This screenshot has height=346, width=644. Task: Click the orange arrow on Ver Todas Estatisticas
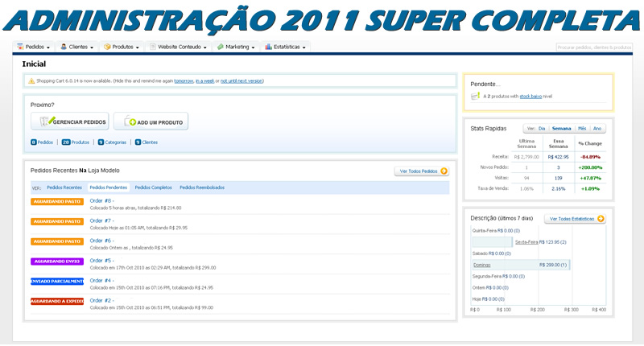601,219
